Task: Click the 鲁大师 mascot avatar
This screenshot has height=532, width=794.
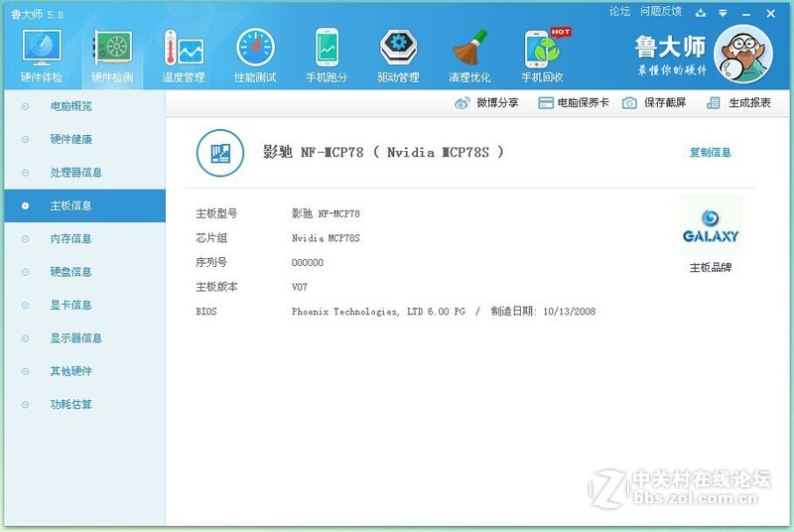Action: pyautogui.click(x=743, y=55)
